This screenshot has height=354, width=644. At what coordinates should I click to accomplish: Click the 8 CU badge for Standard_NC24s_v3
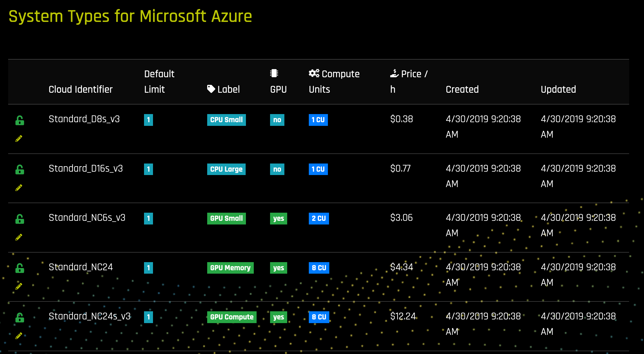tap(319, 317)
